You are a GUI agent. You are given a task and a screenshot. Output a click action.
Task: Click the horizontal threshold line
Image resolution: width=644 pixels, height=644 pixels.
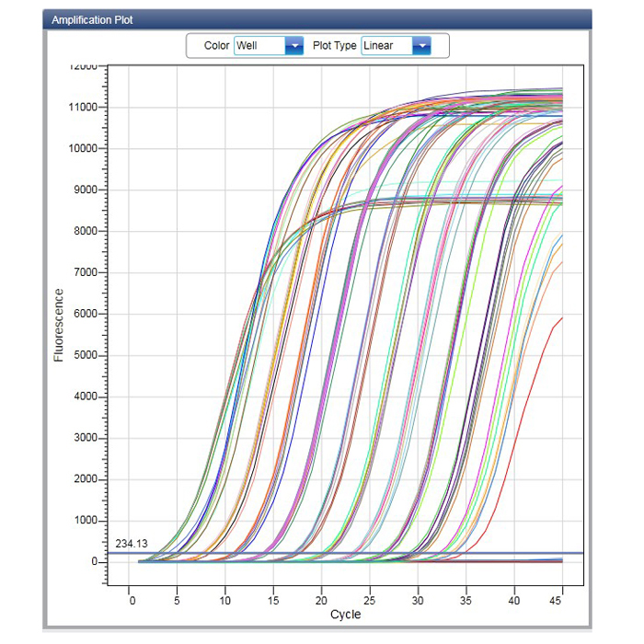pos(368,553)
